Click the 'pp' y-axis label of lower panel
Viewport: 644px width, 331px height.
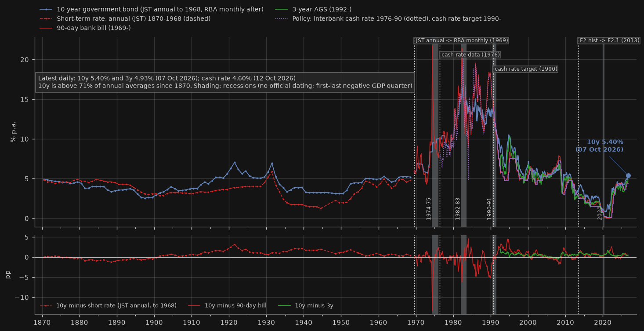(x=8, y=275)
